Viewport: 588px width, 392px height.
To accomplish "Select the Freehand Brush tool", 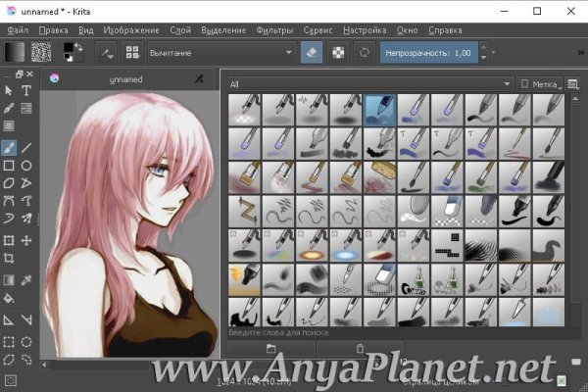I will [x=8, y=147].
